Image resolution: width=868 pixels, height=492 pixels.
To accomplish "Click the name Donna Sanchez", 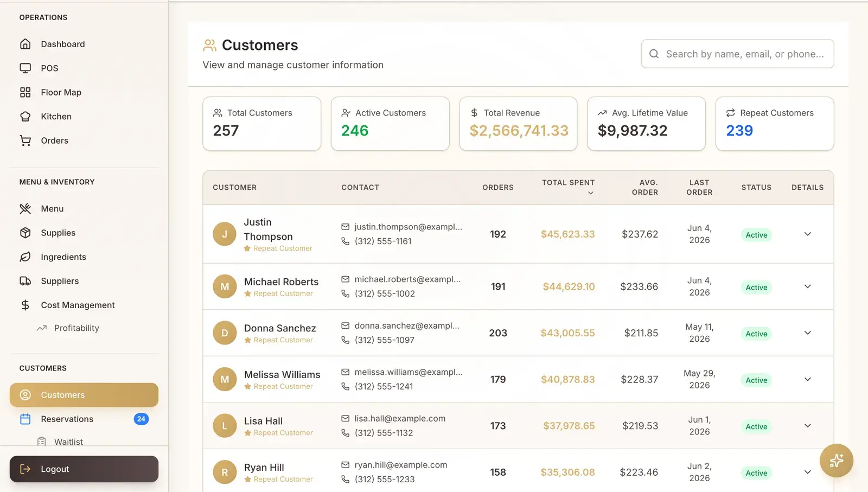I will (280, 328).
